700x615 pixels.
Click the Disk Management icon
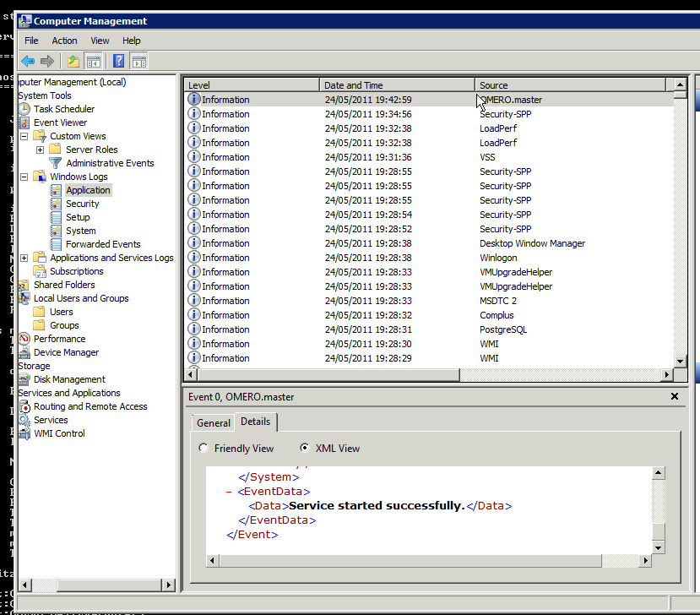pyautogui.click(x=24, y=379)
